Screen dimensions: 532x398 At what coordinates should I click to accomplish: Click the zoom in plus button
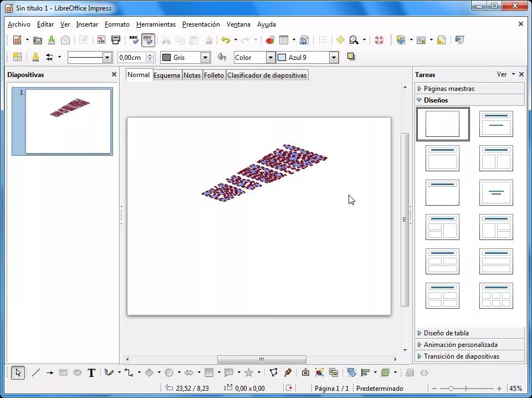[x=499, y=389]
